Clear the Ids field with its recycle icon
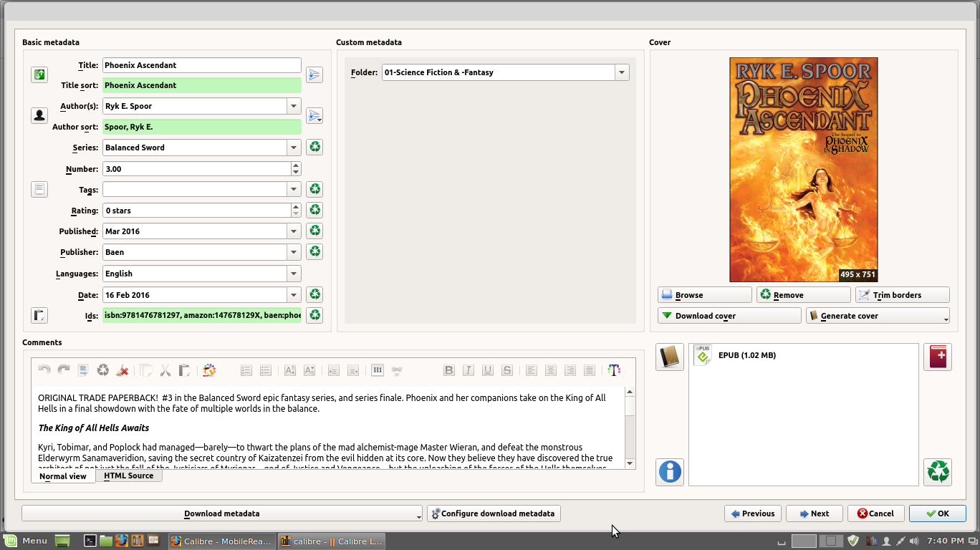Viewport: 980px width, 550px height. tap(314, 315)
